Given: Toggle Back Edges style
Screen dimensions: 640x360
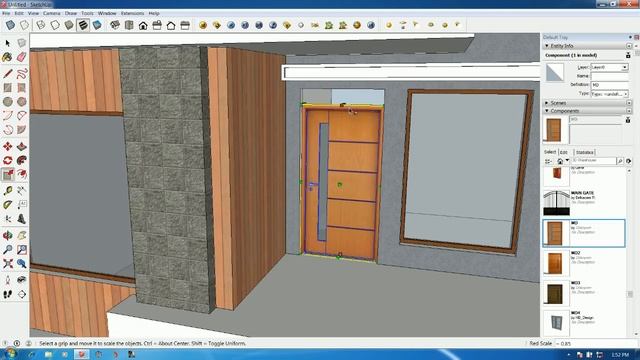Looking at the screenshot, I should [24, 25].
